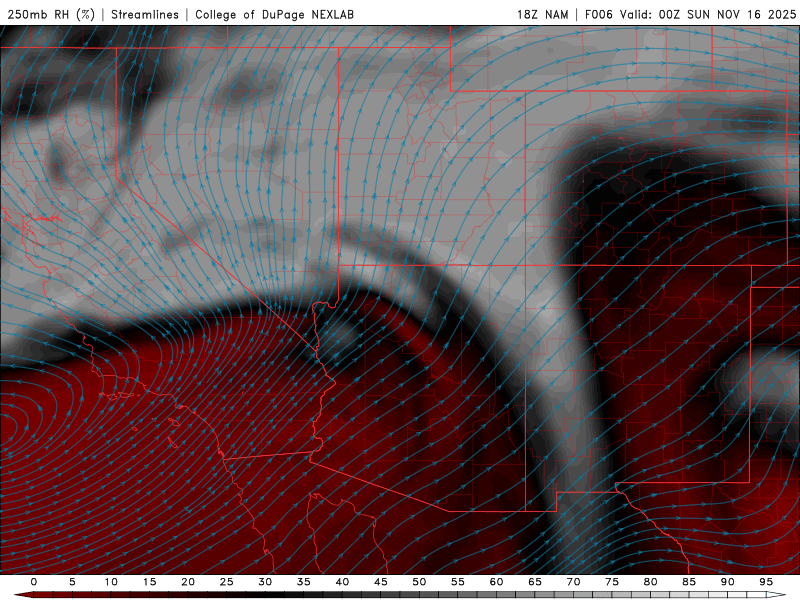800x600 pixels.
Task: Click the black colorbar segment below '30'
Action: coord(274,595)
